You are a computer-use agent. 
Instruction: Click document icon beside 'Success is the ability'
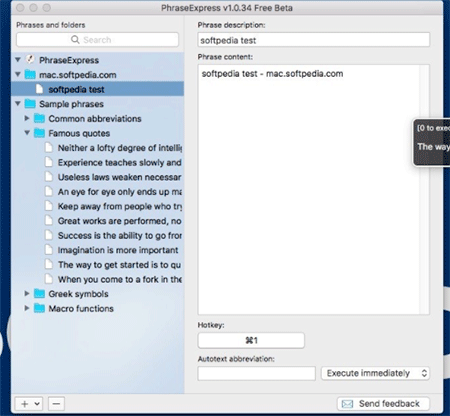(49, 235)
